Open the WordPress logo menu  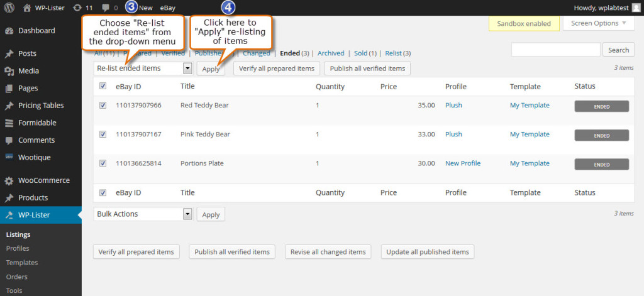pyautogui.click(x=9, y=8)
